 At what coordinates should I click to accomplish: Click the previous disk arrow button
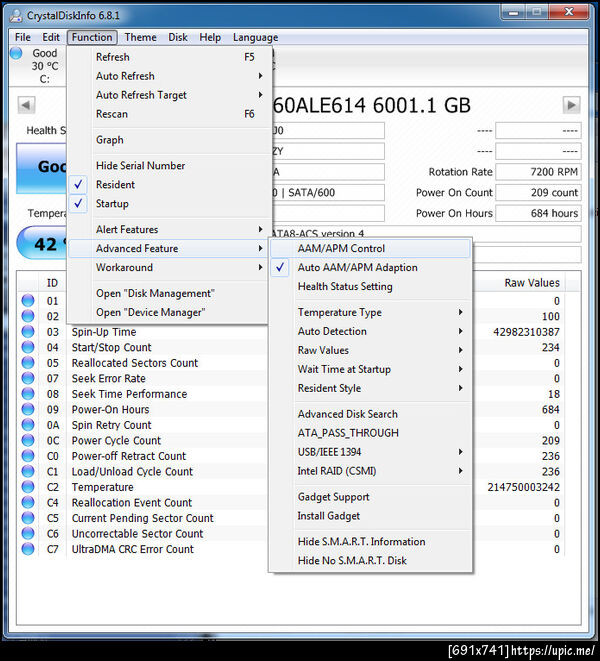(x=26, y=105)
